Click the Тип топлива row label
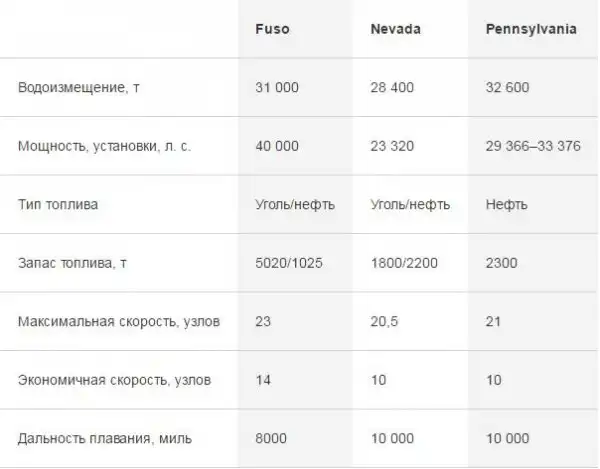Viewport: 600px width, 469px height. pyautogui.click(x=58, y=204)
